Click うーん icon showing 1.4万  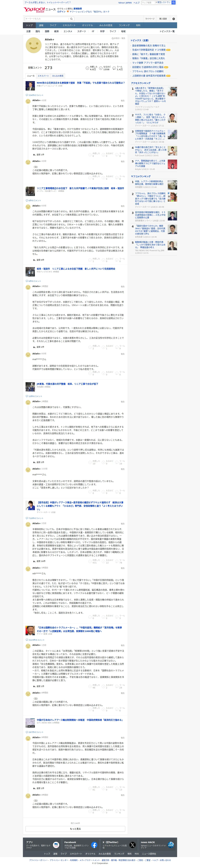point(114,68)
